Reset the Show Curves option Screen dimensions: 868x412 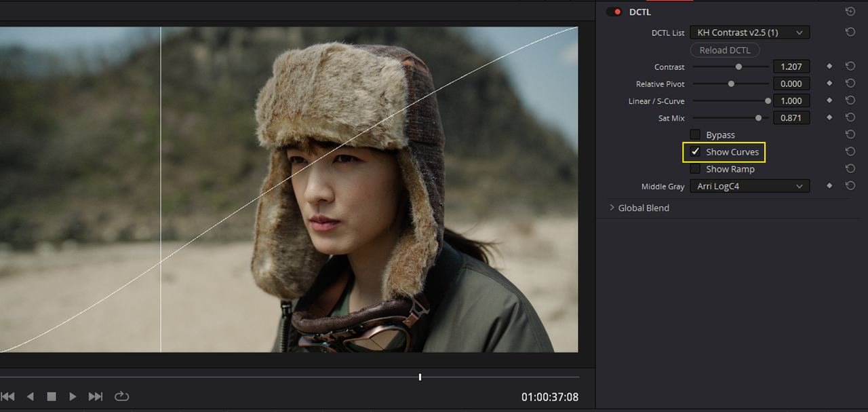pyautogui.click(x=850, y=151)
